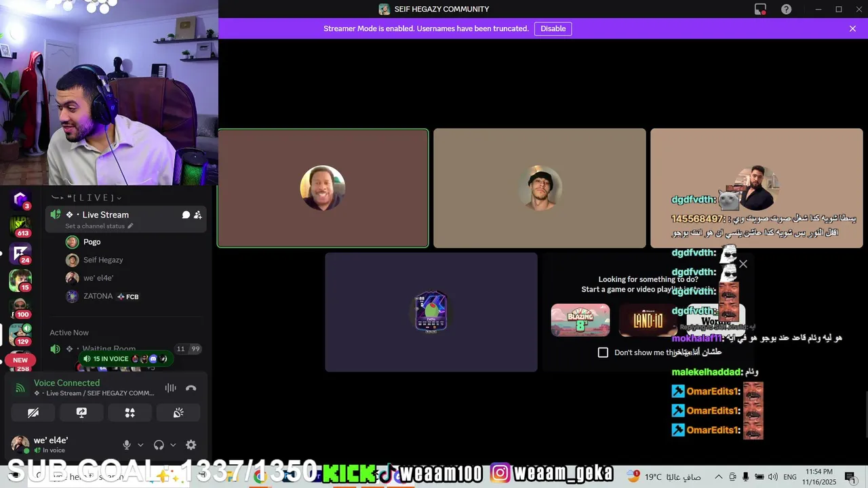Dismiss the Streamer Mode banner
This screenshot has height=488, width=868.
(x=852, y=28)
